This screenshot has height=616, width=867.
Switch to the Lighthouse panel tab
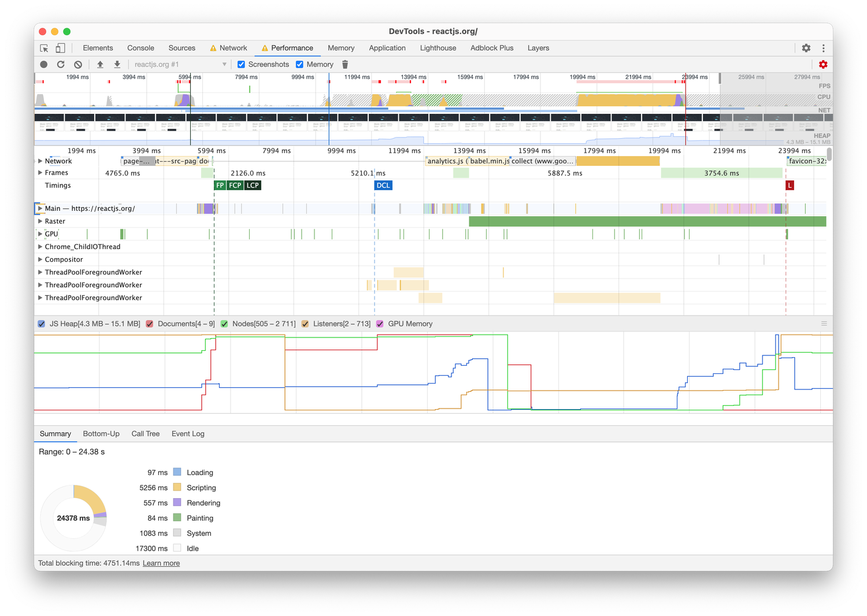[438, 48]
